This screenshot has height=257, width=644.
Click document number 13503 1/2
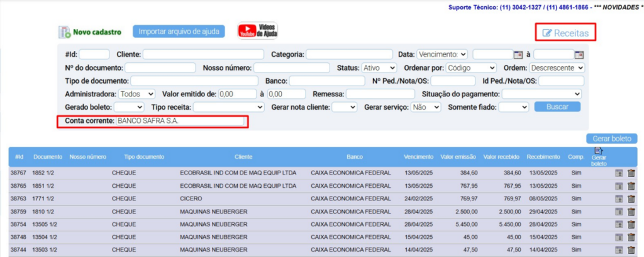pos(45,250)
